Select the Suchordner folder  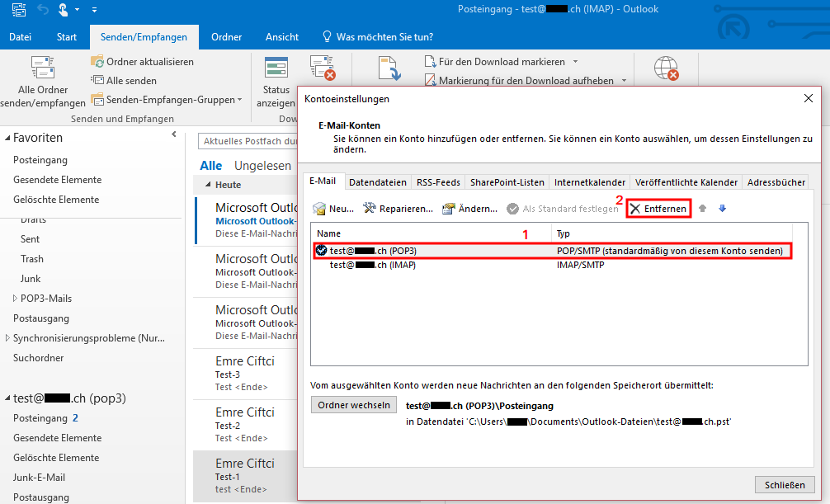(38, 358)
